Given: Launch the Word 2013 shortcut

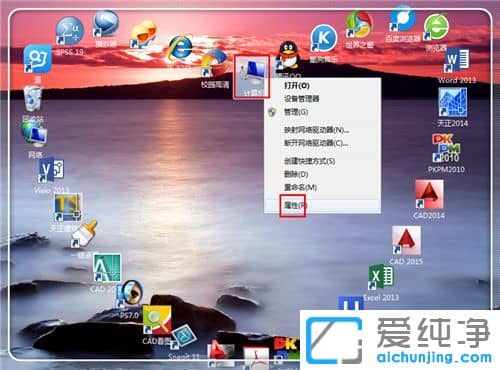Looking at the screenshot, I should coord(457,60).
